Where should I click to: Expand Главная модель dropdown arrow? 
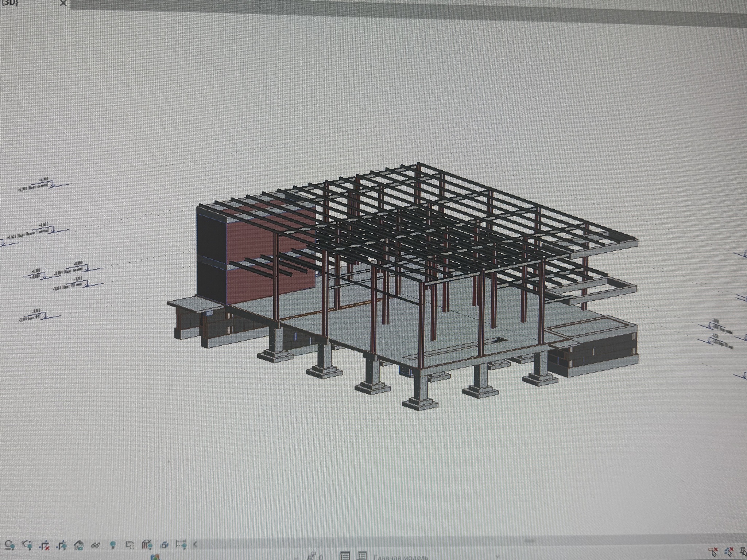[x=497, y=557]
